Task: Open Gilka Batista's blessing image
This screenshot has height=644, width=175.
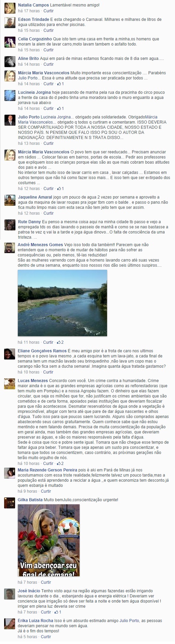Action: click(49, 540)
